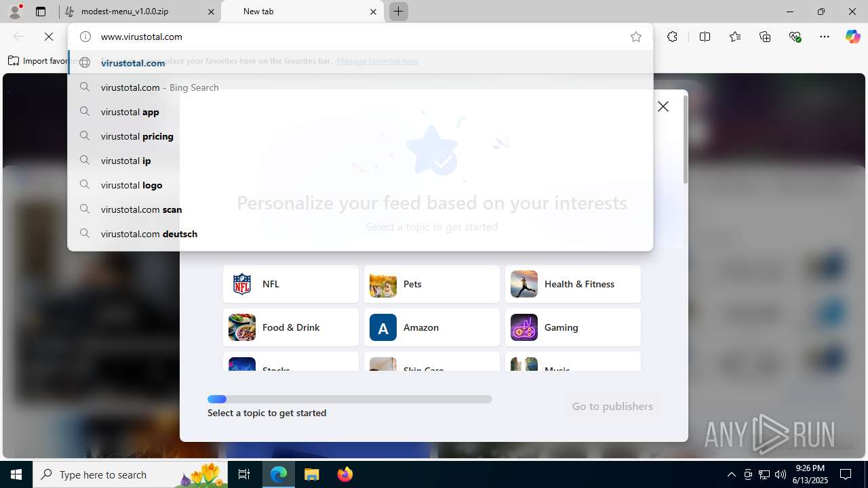Open the profile avatar icon

click(15, 12)
